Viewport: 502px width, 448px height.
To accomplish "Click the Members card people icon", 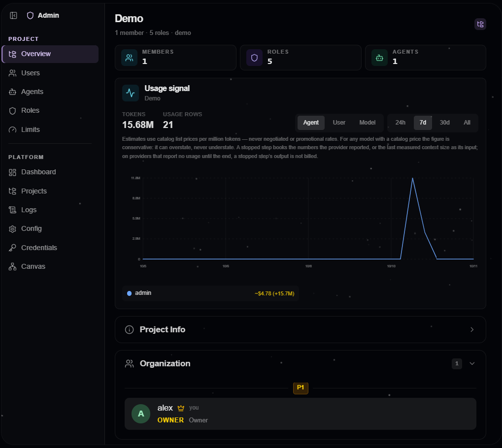I will (x=130, y=58).
